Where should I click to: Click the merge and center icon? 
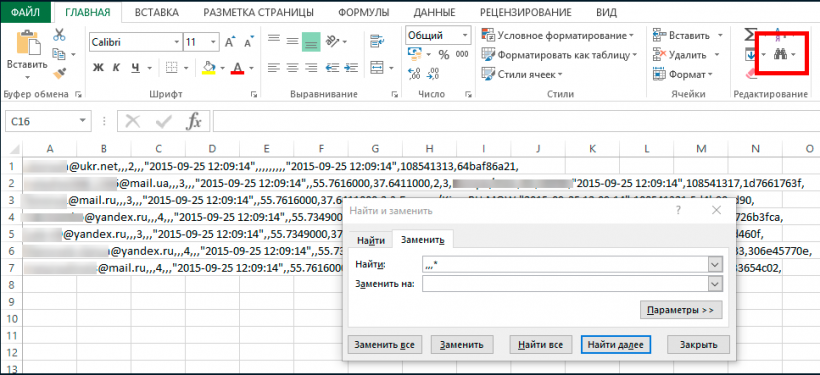377,67
